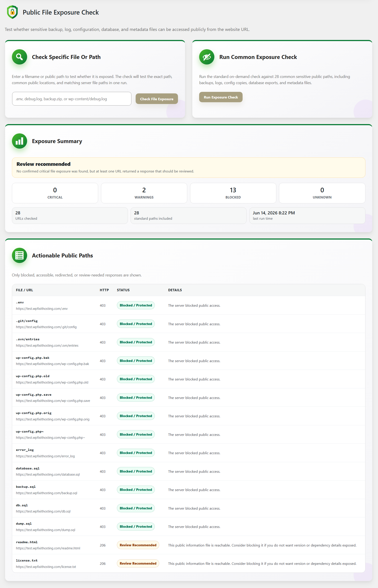Click the Blocked / Protected badge for wp-config.php.orig
The width and height of the screenshot is (378, 588).
pyautogui.click(x=136, y=416)
